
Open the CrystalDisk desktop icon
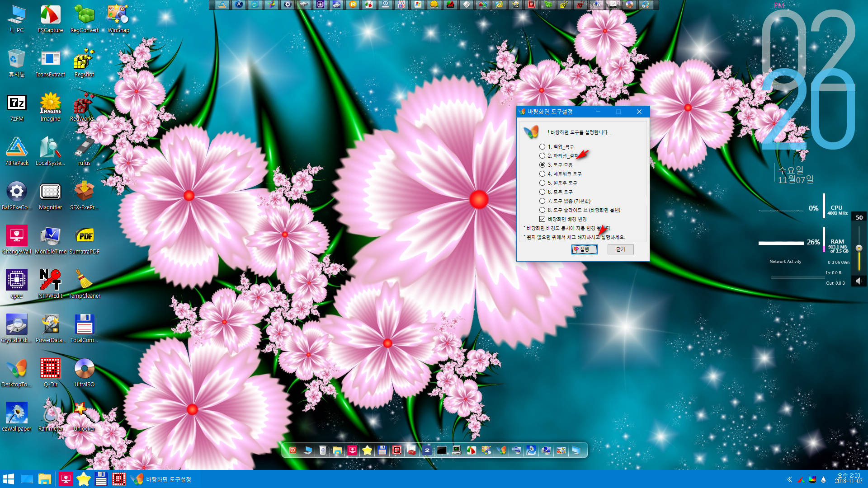pos(17,329)
